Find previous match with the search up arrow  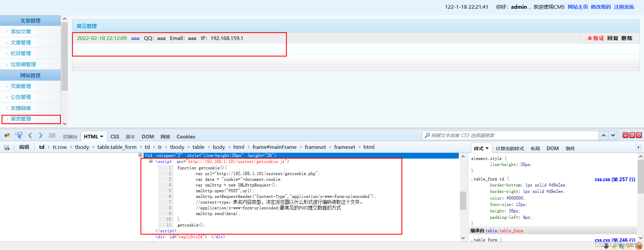click(603, 135)
